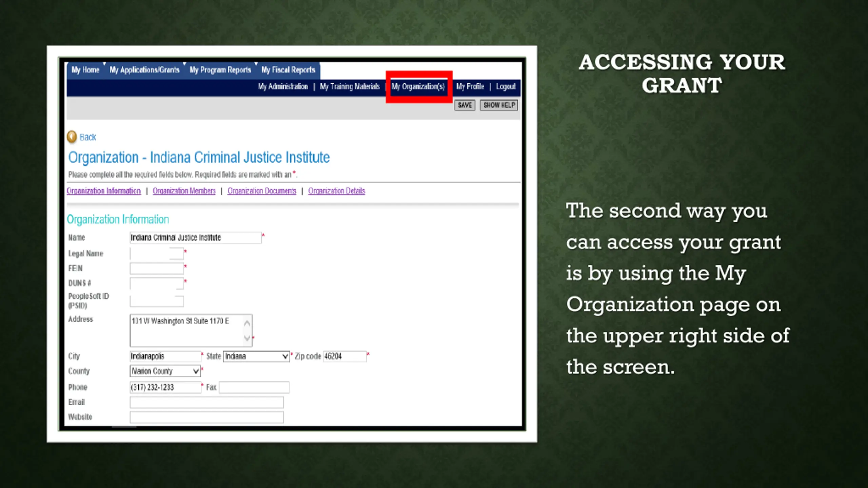This screenshot has height=488, width=868.
Task: Open Organization Members link
Action: tap(184, 191)
